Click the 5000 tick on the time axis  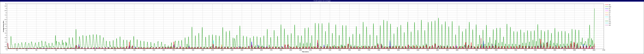496,50
